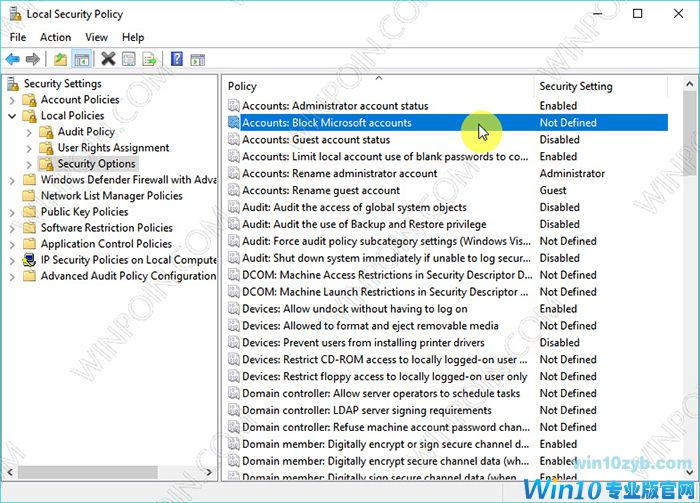Screen dimensions: 700x503
Task: Click the Back arrow toolbar icon
Action: point(13,60)
